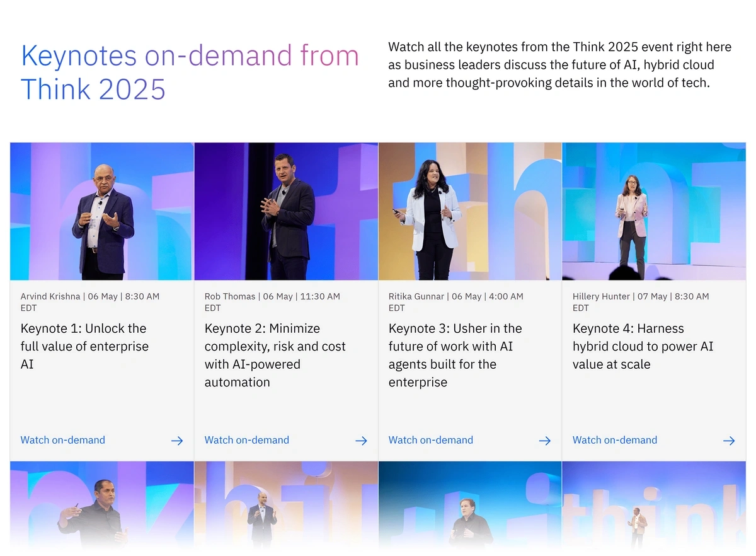Click arrow icon on Keynote 2 card

coord(361,441)
